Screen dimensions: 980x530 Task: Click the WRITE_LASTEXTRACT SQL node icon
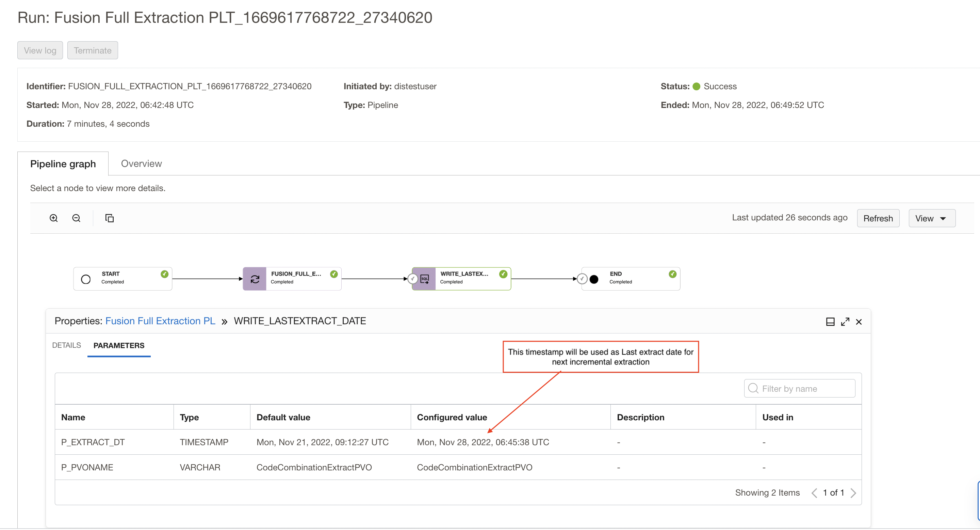[424, 278]
